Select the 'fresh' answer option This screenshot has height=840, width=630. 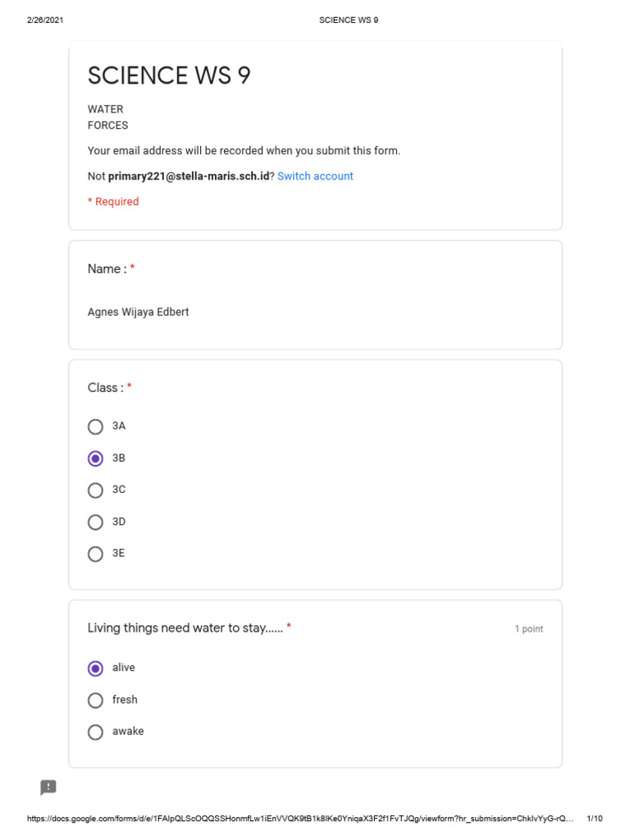pos(96,701)
